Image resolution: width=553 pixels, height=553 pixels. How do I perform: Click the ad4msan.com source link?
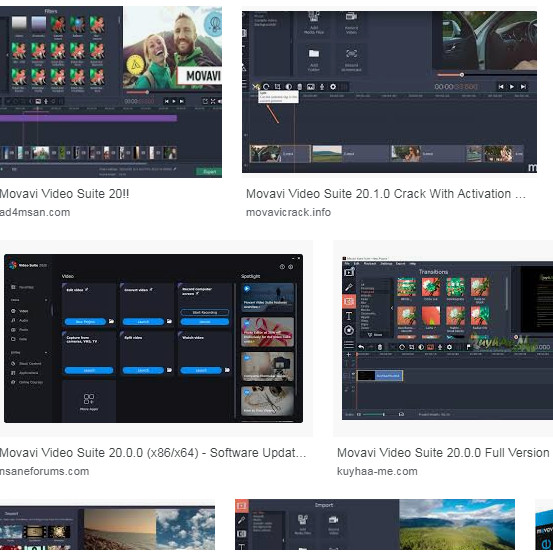point(35,212)
